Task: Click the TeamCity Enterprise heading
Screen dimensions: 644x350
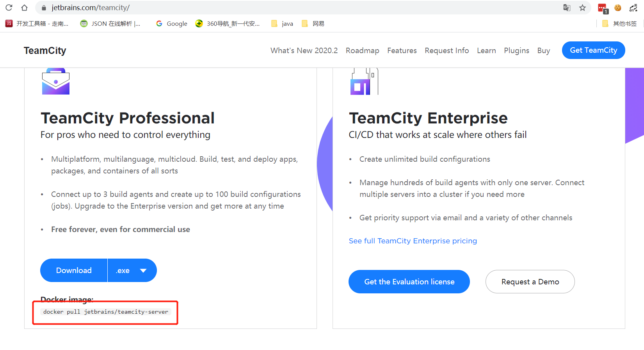Action: point(428,118)
